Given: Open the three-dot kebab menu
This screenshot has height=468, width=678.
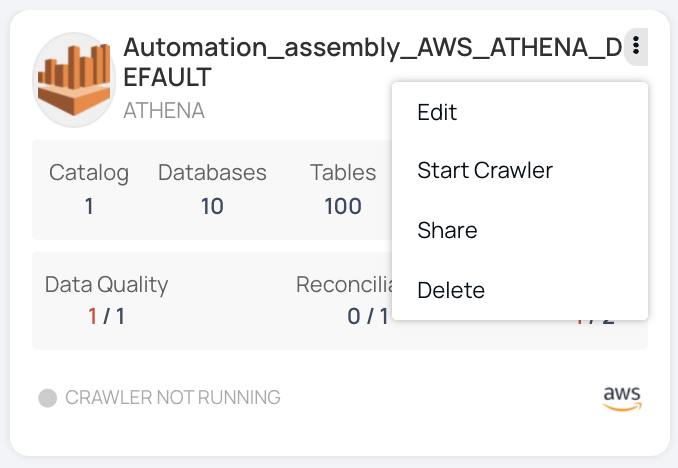Looking at the screenshot, I should 636,46.
